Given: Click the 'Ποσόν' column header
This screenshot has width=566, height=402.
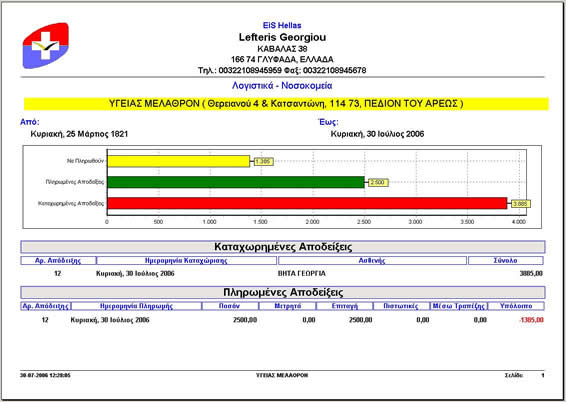Looking at the screenshot, I should tap(230, 306).
